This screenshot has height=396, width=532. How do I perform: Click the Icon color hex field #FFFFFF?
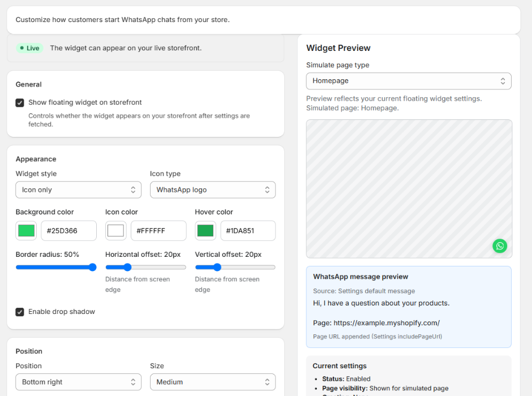pos(158,231)
